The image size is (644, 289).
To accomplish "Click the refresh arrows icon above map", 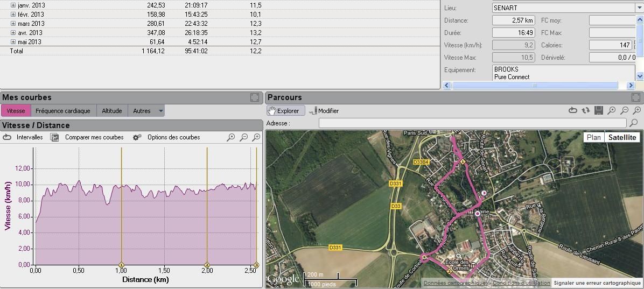I will coord(586,110).
